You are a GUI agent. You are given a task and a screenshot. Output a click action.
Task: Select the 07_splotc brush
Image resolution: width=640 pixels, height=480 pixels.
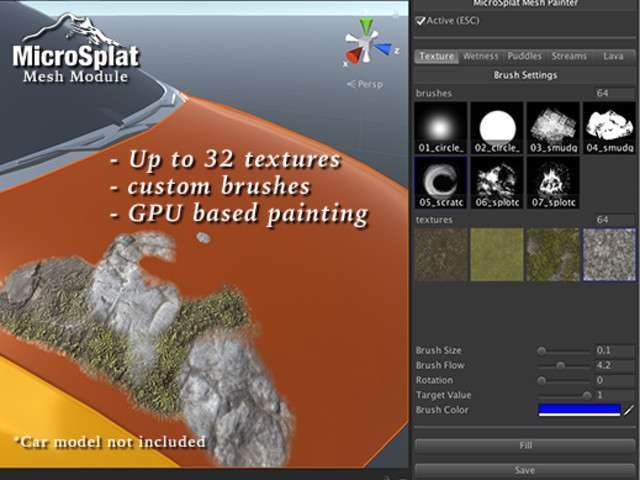[x=553, y=182]
